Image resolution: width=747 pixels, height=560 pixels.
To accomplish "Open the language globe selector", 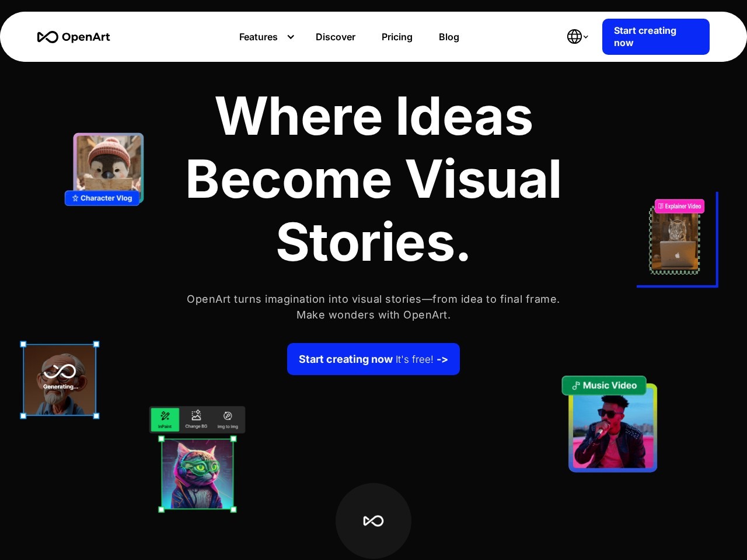I will 575,37.
